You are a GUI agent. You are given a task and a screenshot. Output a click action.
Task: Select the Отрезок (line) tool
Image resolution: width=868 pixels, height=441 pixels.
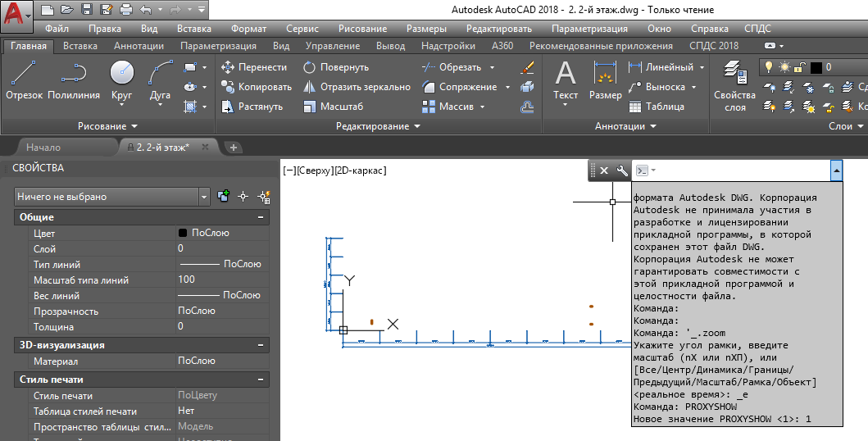click(24, 80)
